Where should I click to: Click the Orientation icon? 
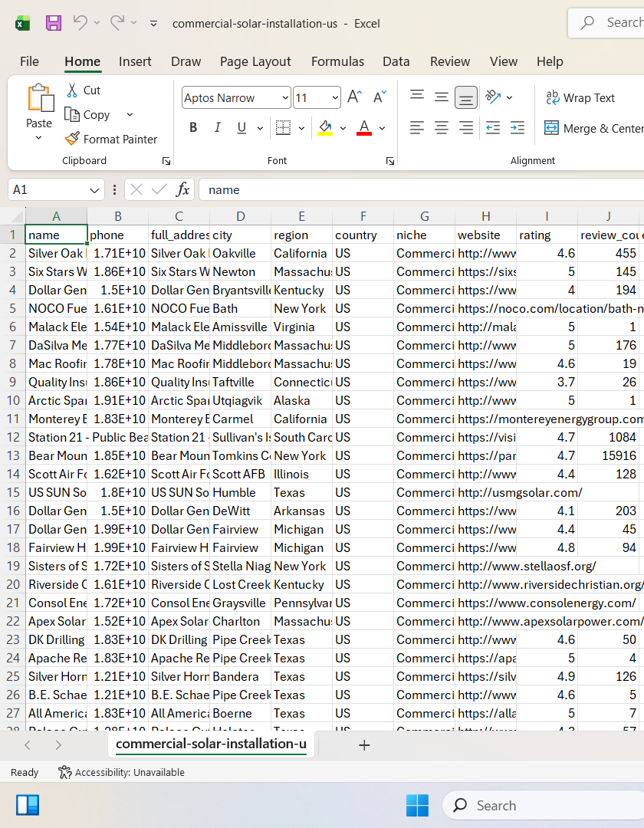coord(492,97)
